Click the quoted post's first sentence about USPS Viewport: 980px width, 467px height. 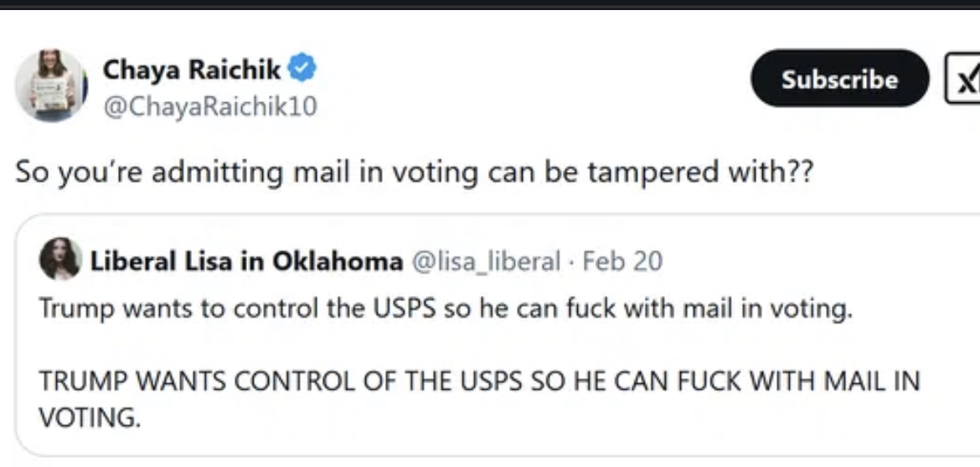point(446,309)
